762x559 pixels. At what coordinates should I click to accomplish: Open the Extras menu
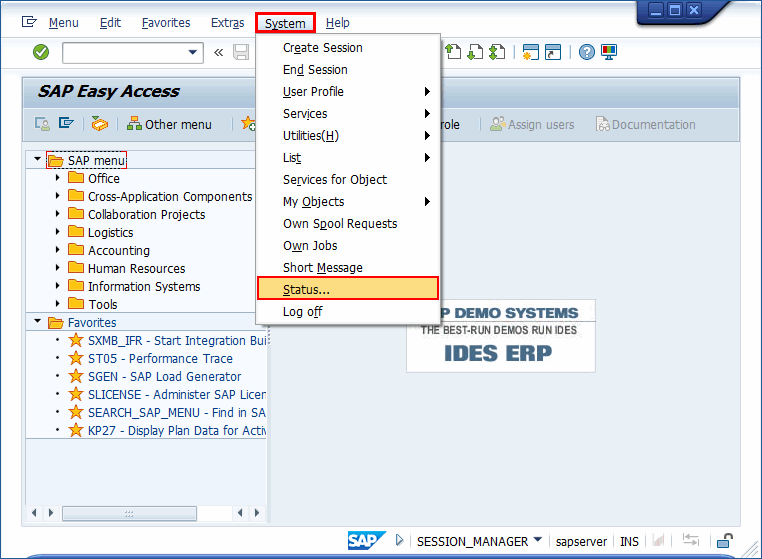[227, 23]
